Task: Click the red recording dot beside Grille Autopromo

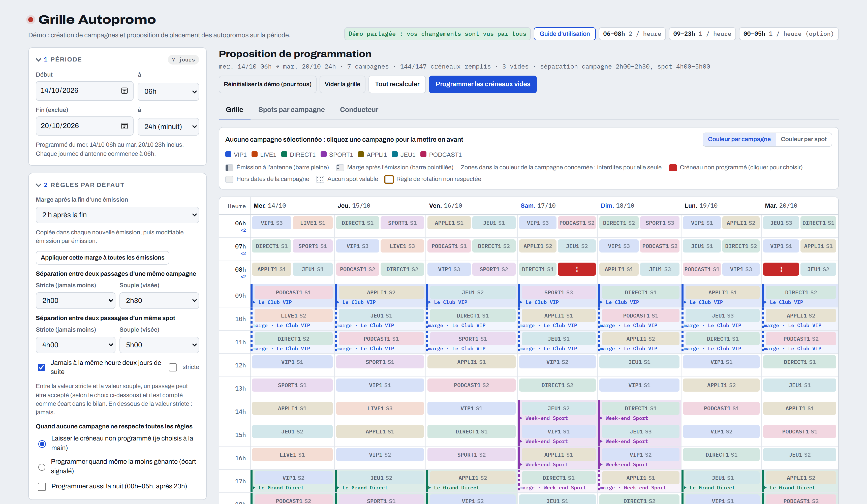Action: (x=30, y=20)
